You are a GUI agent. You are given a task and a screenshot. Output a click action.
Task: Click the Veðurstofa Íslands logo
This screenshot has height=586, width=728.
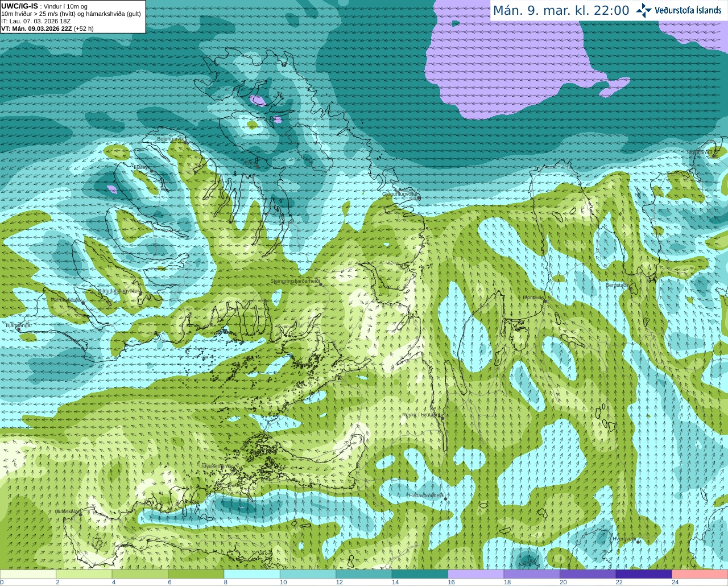pos(644,10)
